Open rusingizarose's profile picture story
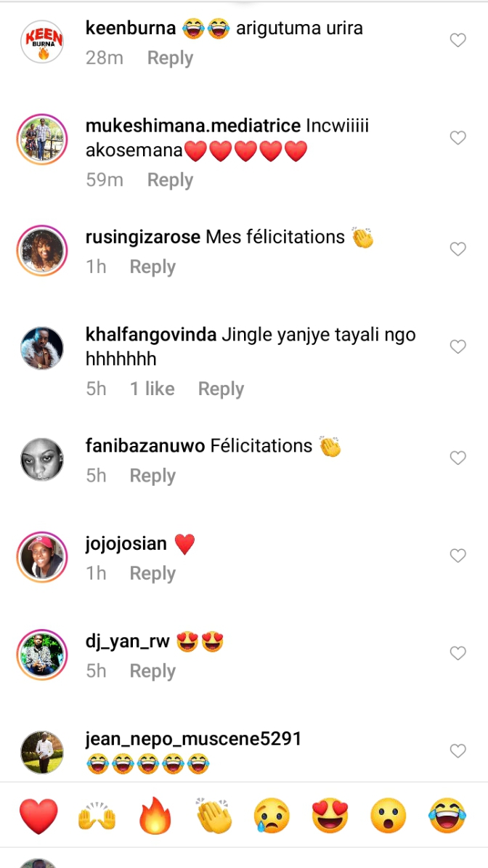This screenshot has width=488, height=868. [x=41, y=250]
